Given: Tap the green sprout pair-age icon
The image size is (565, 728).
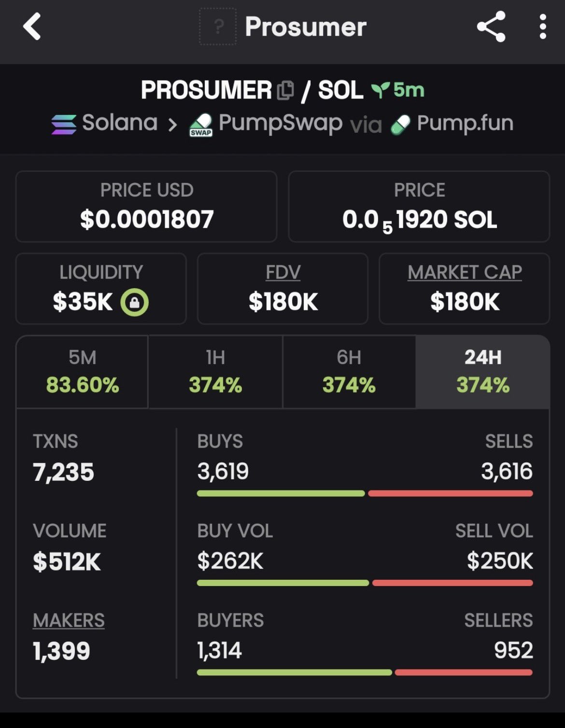Looking at the screenshot, I should tap(380, 90).
